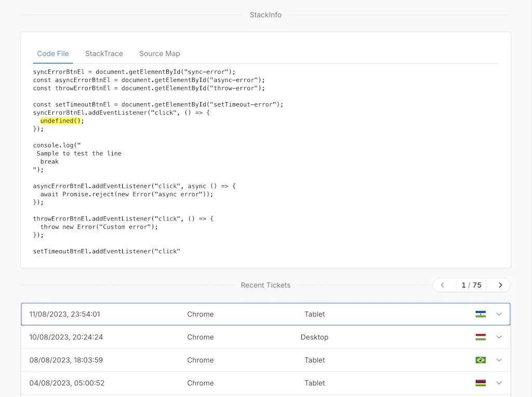The height and width of the screenshot is (397, 532).
Task: Click Chrome browser label in third ticket
Action: 200,360
